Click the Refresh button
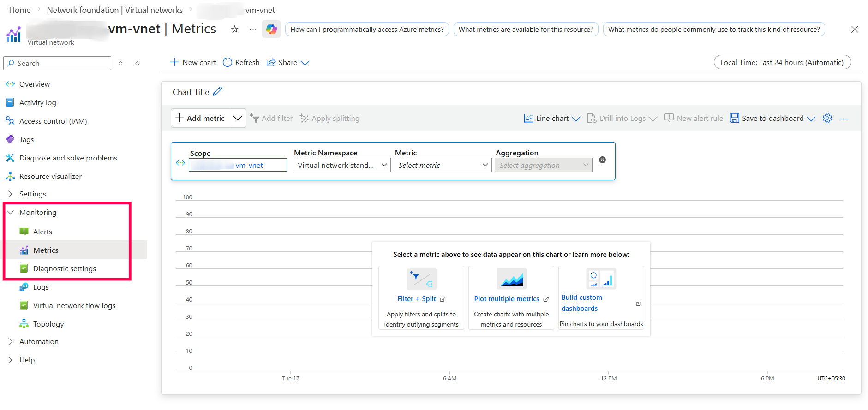This screenshot has height=410, width=868. tap(241, 63)
